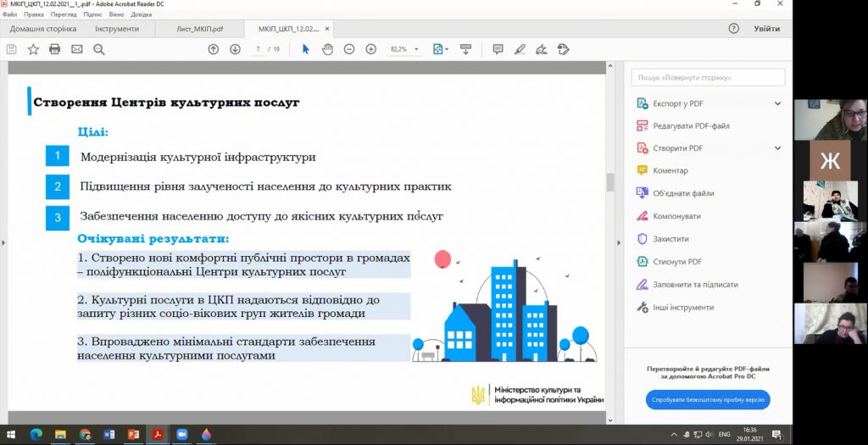Viewport: 868px width, 445px height.
Task: Click the print icon in toolbar
Action: tap(55, 49)
